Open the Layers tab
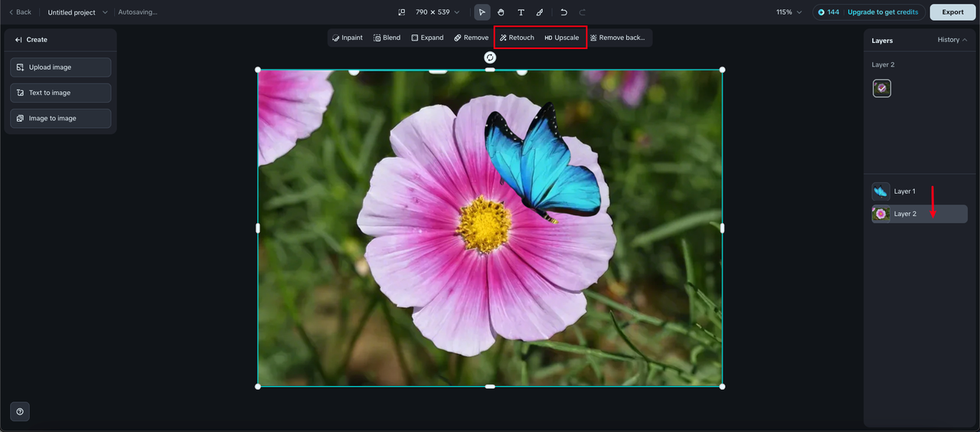 point(882,40)
